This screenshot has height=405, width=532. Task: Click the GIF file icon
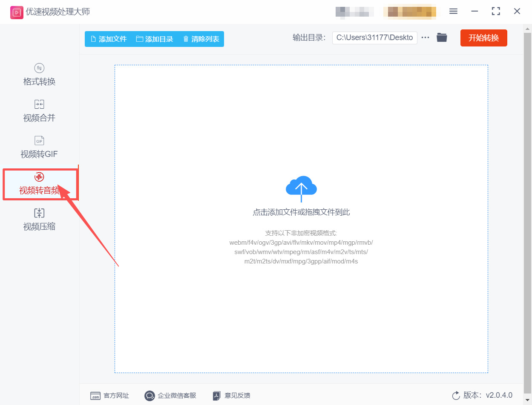(x=39, y=141)
